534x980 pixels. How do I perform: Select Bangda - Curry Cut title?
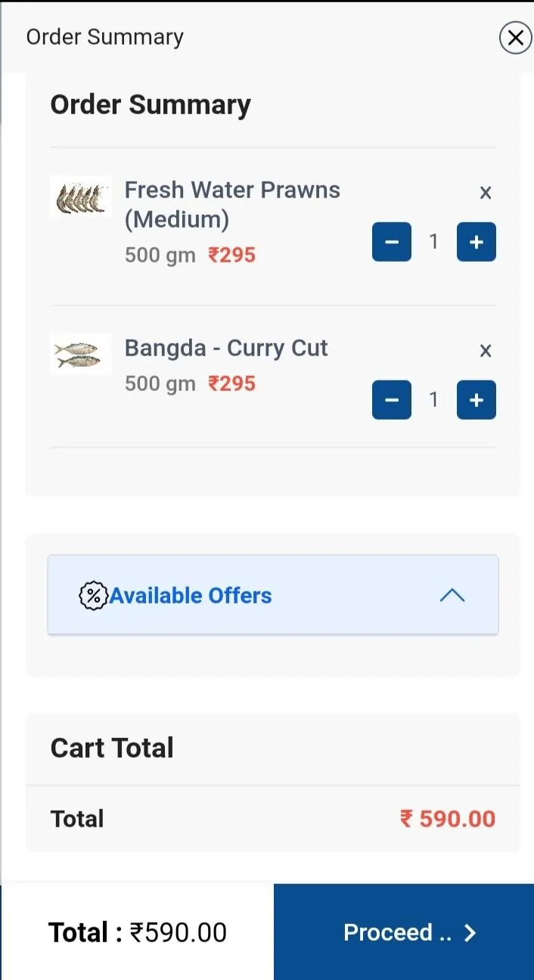point(226,348)
